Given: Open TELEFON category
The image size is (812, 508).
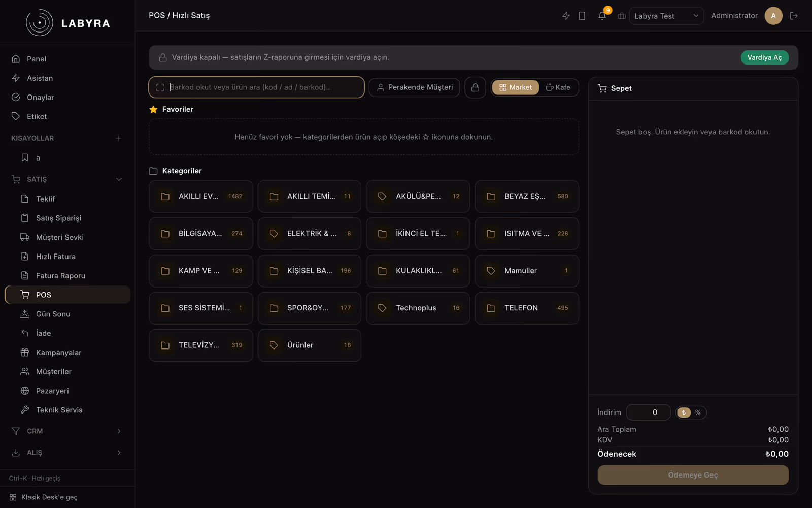Looking at the screenshot, I should [527, 308].
